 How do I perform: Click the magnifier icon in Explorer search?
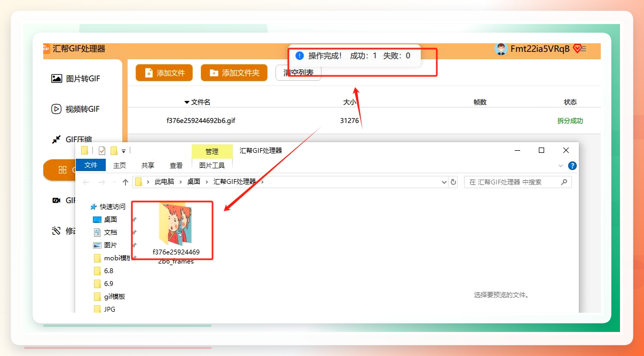(x=564, y=182)
